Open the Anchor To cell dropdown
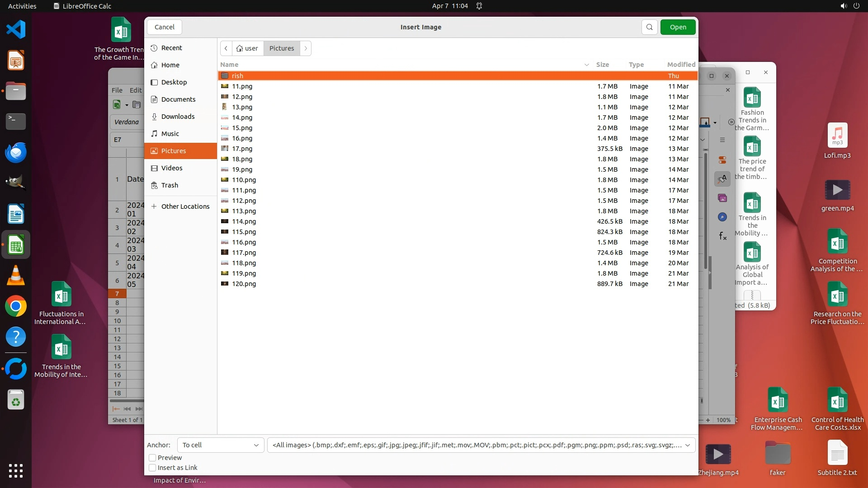Screen dimensions: 868x488 [220, 445]
